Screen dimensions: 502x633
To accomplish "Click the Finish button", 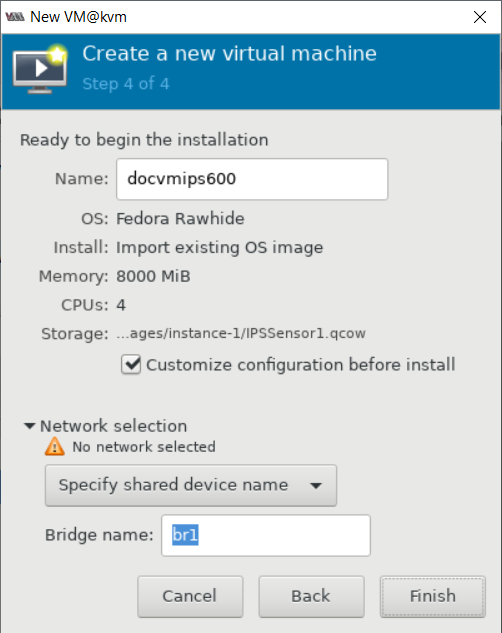I will 433,596.
